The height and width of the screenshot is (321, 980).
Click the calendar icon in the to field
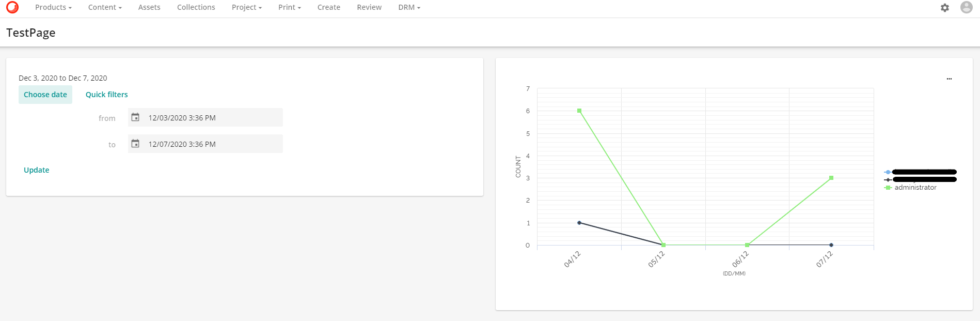click(x=135, y=144)
